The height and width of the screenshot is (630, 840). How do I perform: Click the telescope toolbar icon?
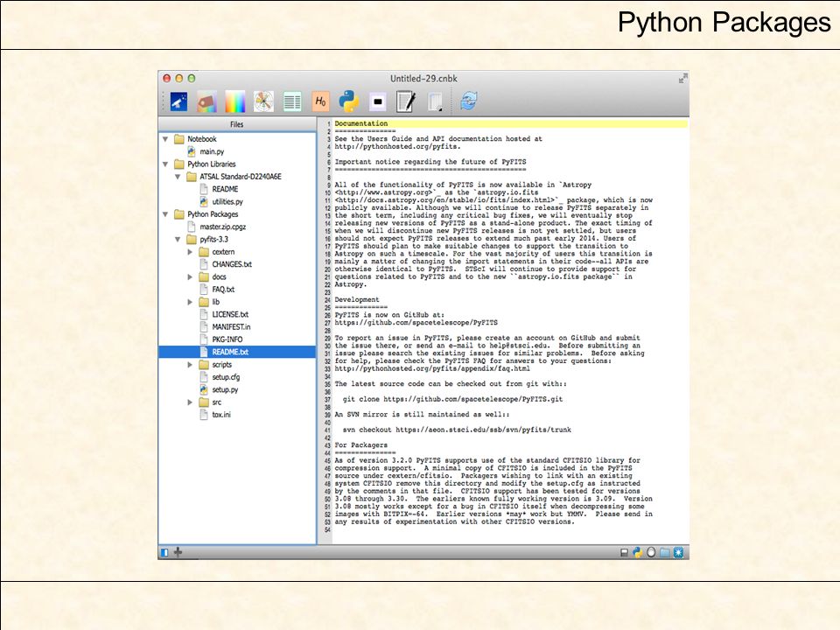(x=178, y=101)
